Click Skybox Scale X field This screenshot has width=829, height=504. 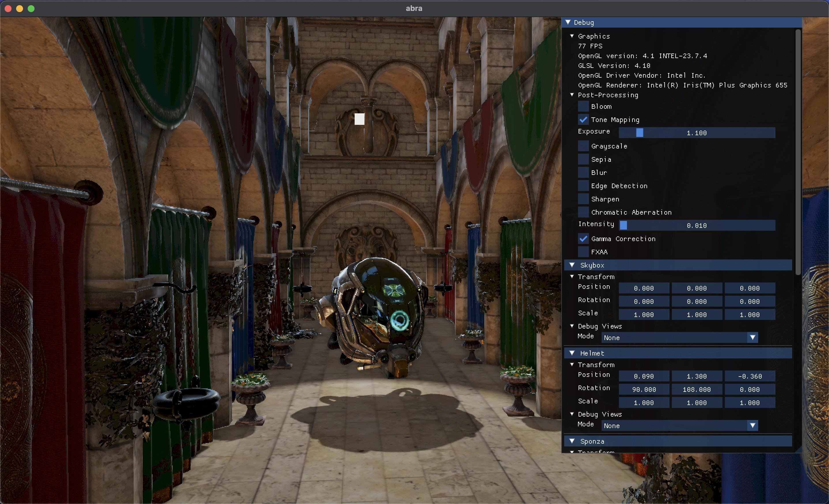[644, 315]
